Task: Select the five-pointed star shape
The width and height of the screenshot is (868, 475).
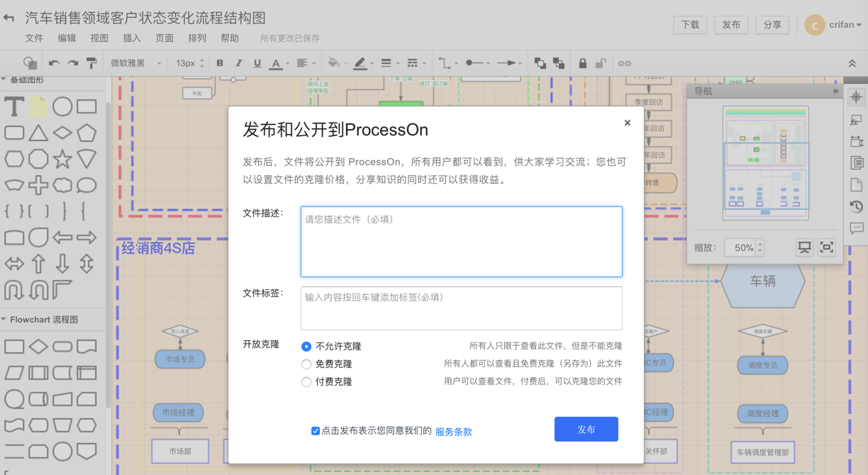Action: coord(62,159)
